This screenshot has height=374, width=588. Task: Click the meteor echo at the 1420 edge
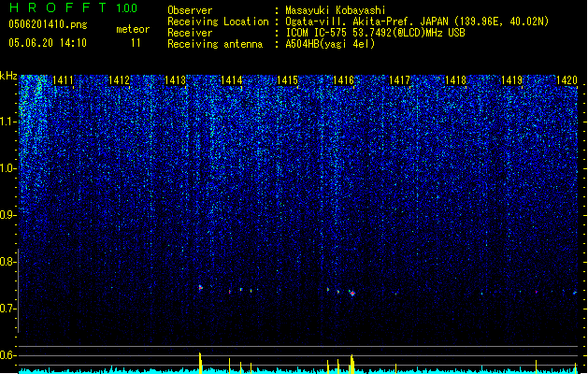pos(575,293)
